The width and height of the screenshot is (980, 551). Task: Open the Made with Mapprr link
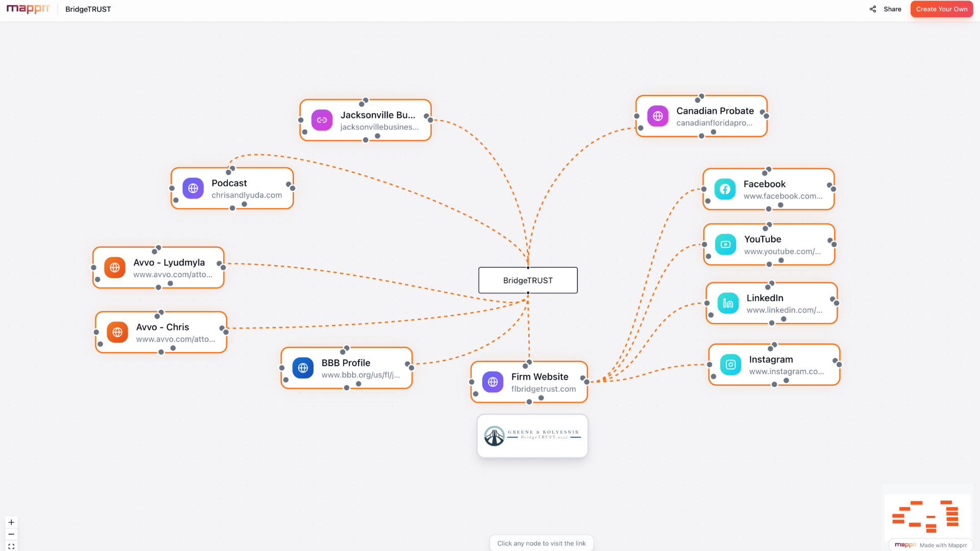pos(930,545)
